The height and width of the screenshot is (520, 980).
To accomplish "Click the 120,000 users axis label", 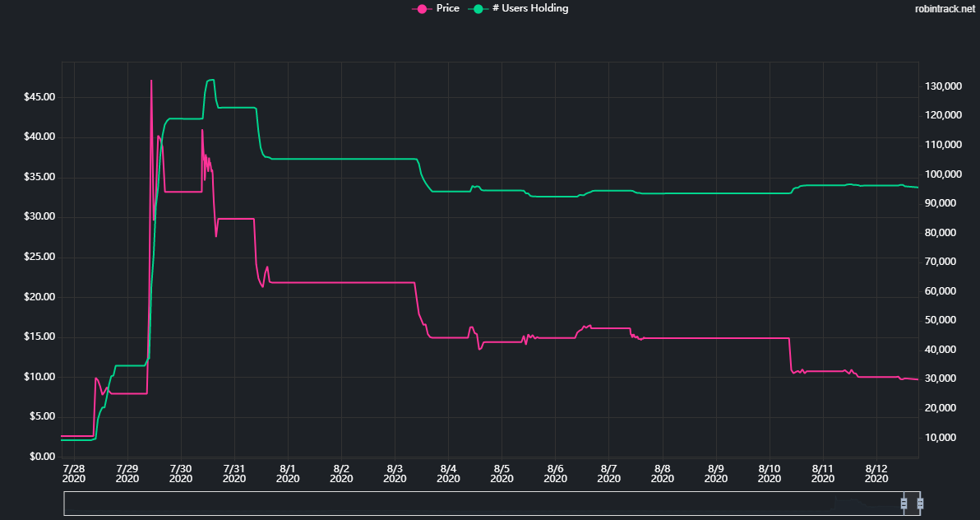I will coord(942,115).
